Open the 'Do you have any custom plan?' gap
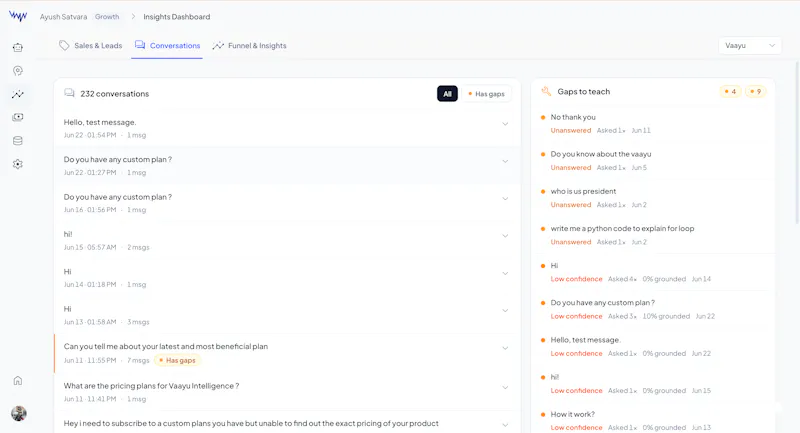 [x=653, y=309]
